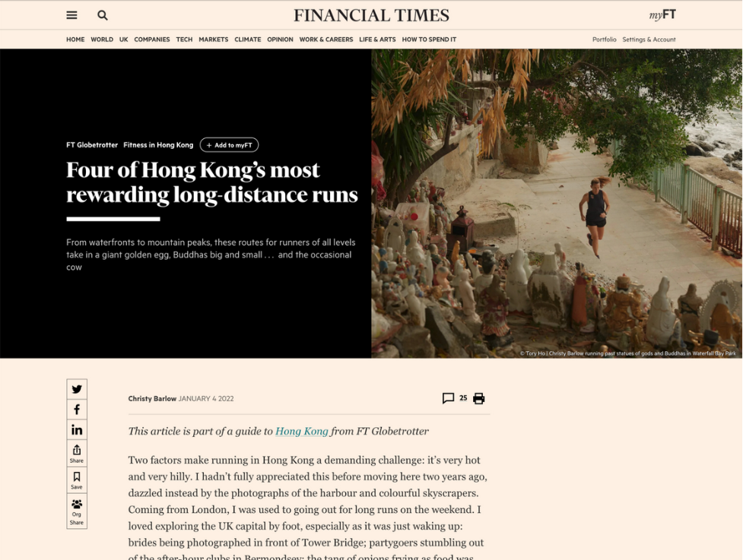Click the standfirst starting 'From waterfronts to mountain peaks'

point(211,255)
